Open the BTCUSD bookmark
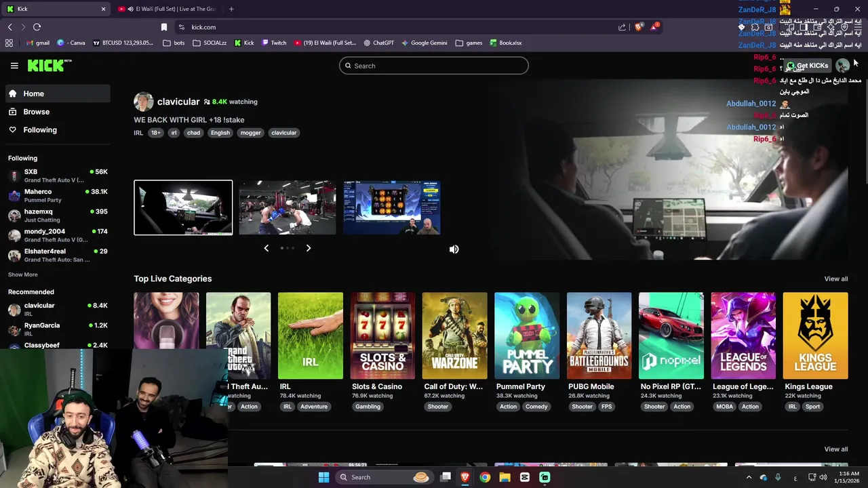 click(123, 43)
